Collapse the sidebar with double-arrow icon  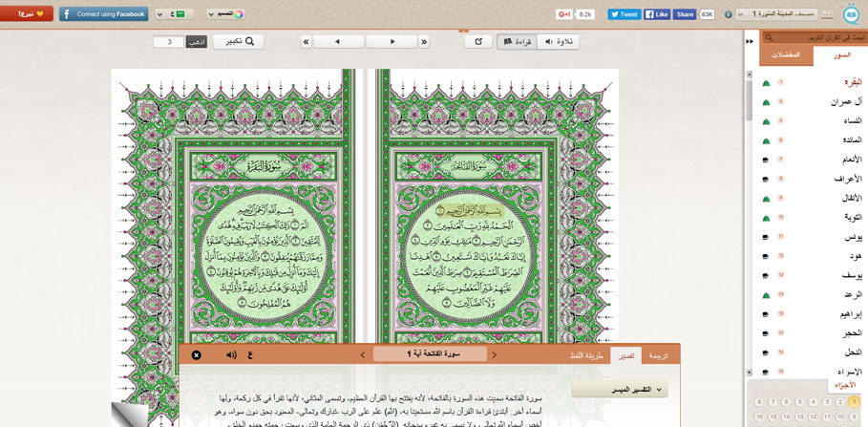750,41
